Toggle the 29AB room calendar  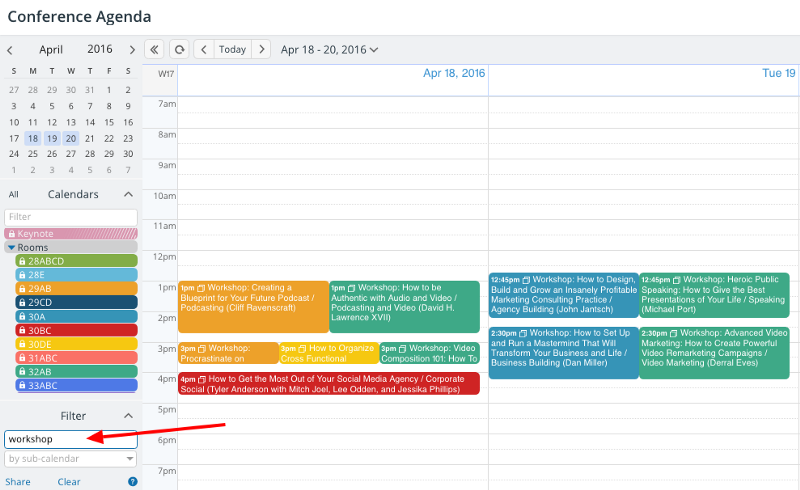pyautogui.click(x=77, y=288)
